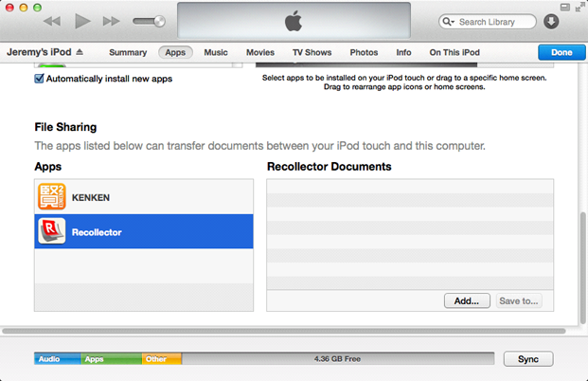
Task: Toggle Automatically install new apps checkbox
Action: 39,79
